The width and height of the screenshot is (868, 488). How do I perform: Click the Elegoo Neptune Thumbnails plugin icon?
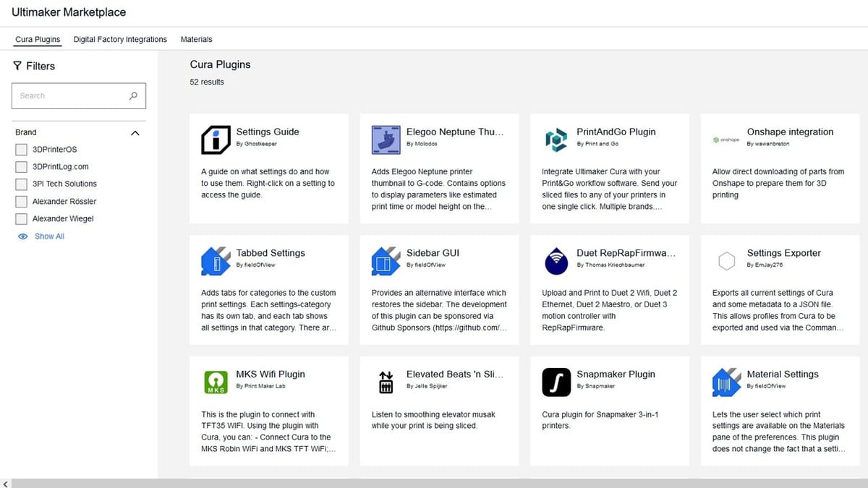click(x=386, y=140)
